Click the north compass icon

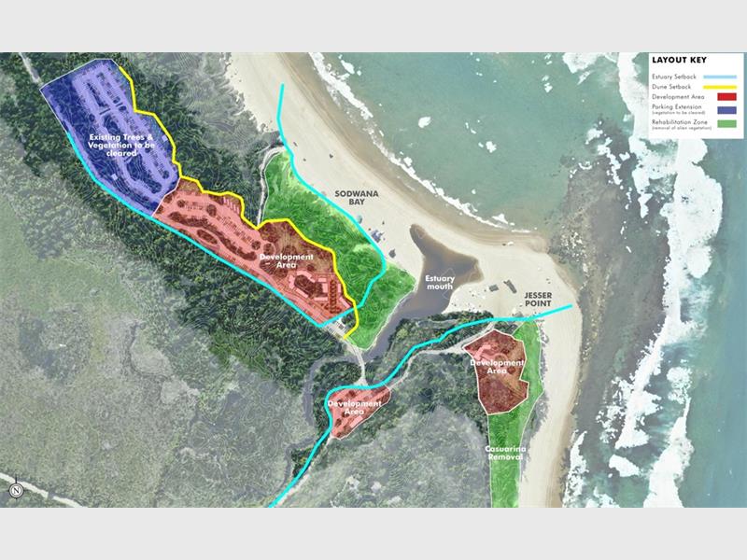(x=16, y=489)
